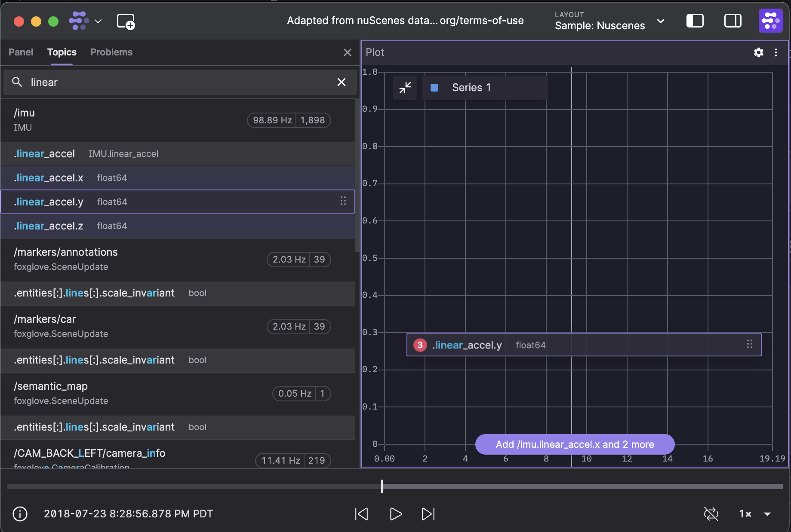
Task: Open the Plot panel settings gear
Action: tap(758, 52)
